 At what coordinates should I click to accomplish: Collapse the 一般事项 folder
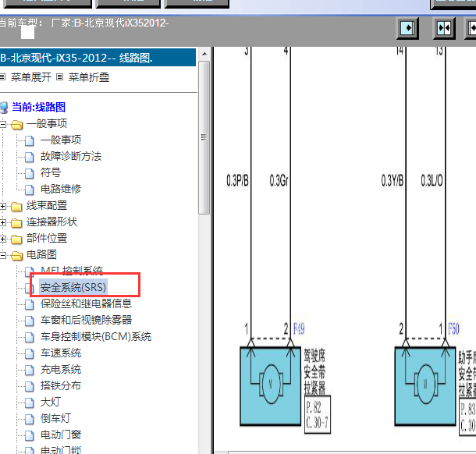[3, 124]
